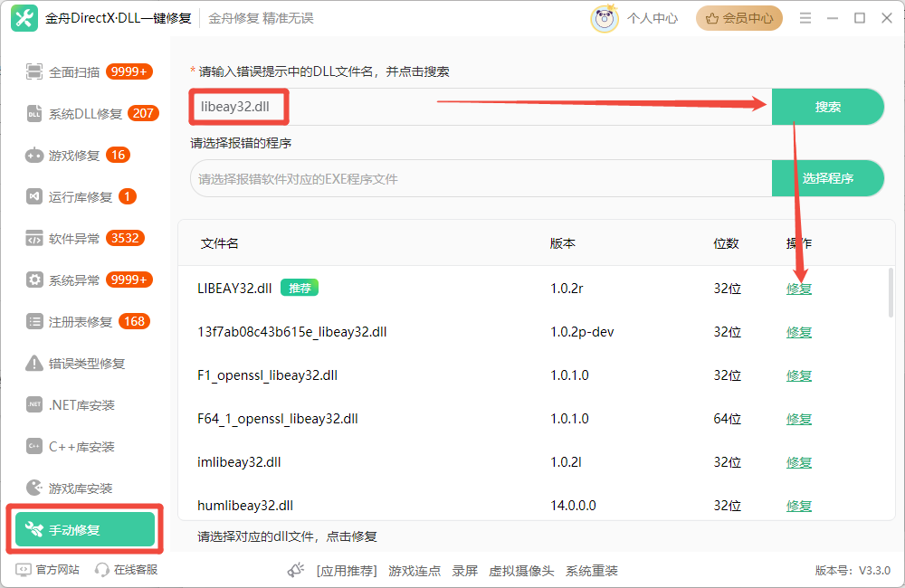Click 修复 for 13f7ab08c43b615e_libeay32.dll
The height and width of the screenshot is (588, 905).
[x=799, y=332]
